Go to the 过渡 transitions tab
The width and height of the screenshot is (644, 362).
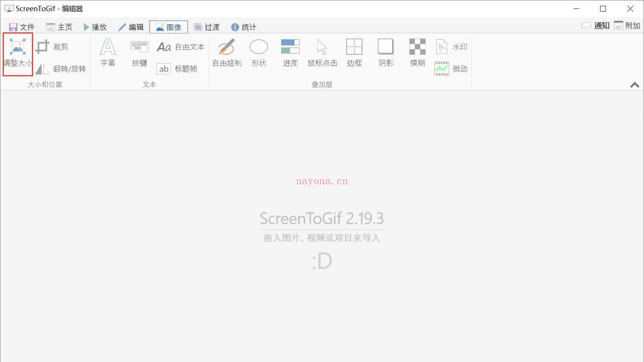pos(206,27)
